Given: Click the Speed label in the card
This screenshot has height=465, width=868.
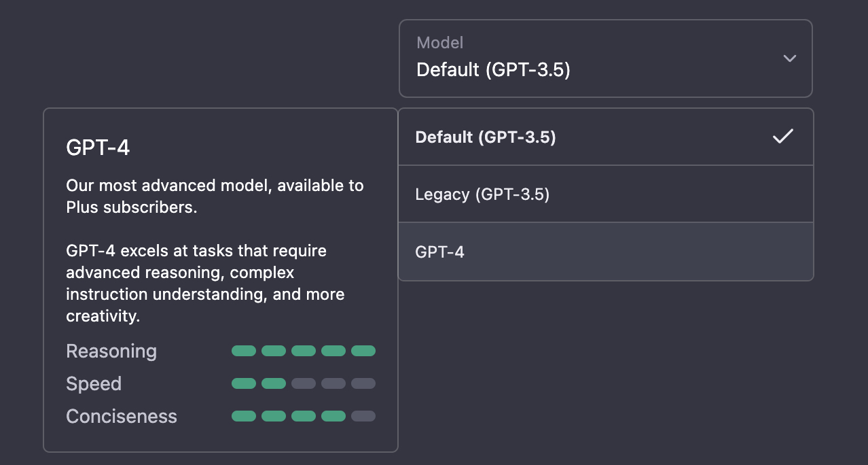Looking at the screenshot, I should (94, 384).
